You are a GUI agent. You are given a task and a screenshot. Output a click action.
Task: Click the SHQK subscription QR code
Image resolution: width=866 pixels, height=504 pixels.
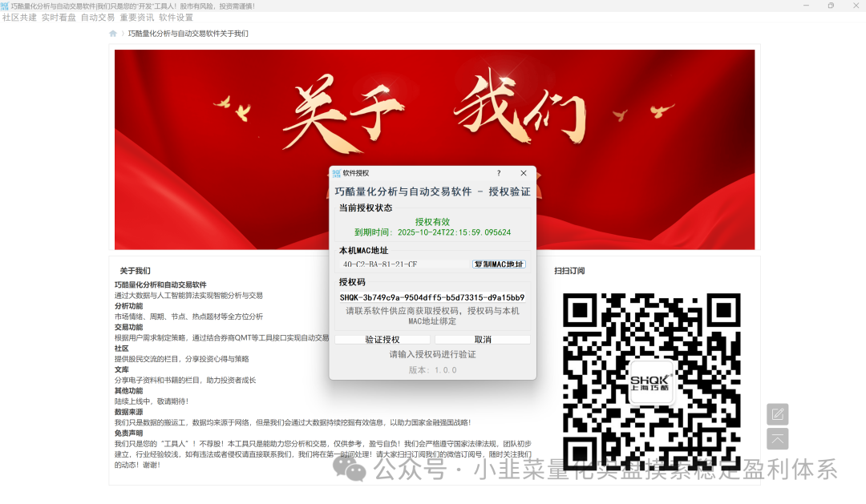652,381
